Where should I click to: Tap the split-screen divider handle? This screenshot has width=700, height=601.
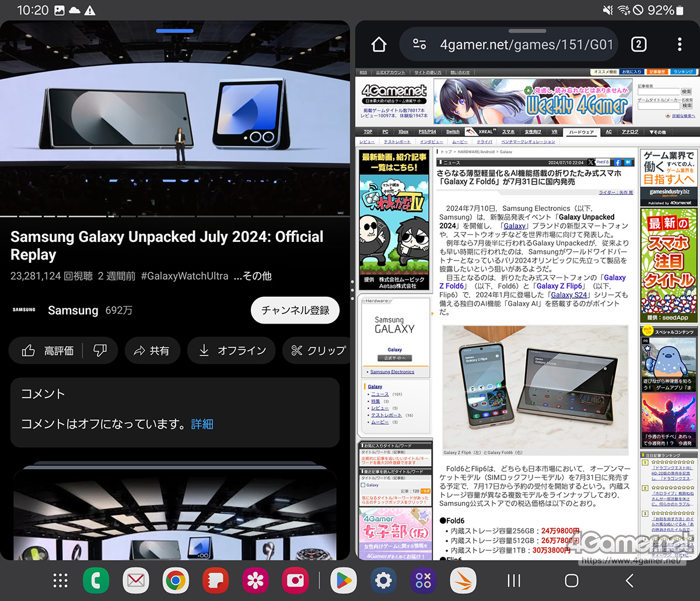352,290
